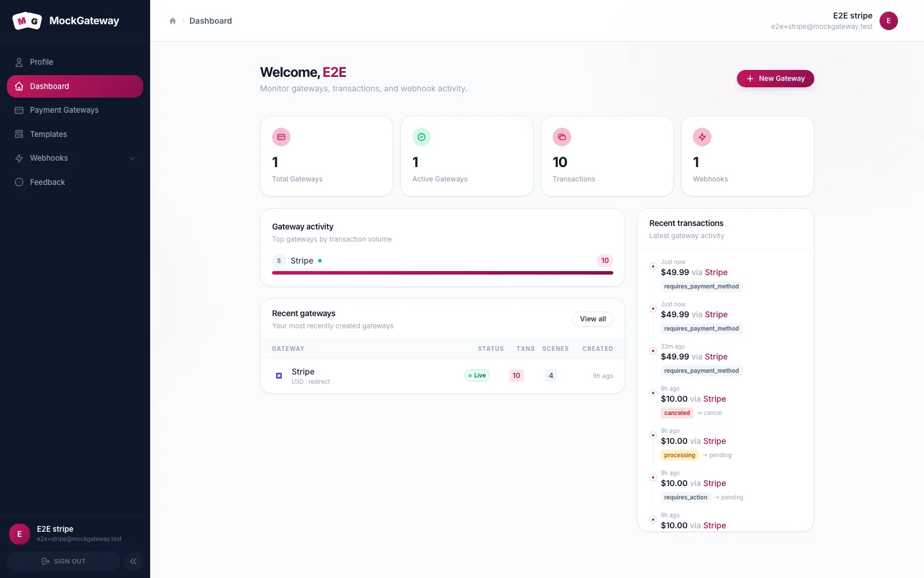Click the Templates icon in sidebar
924x578 pixels.
point(19,134)
